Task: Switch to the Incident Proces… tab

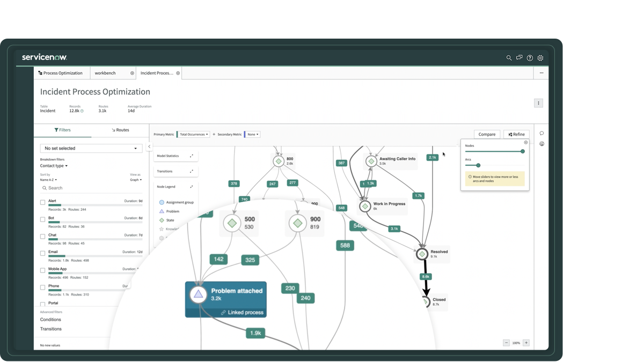Action: 157,73
